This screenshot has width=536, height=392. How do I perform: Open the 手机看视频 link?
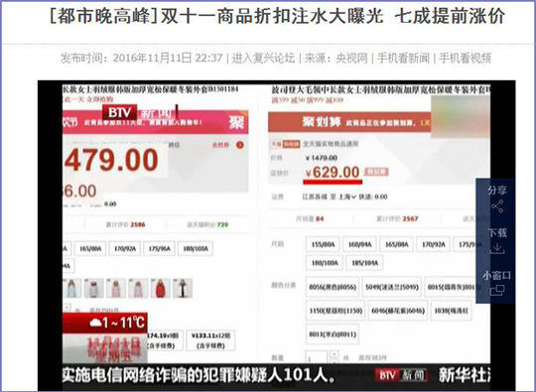click(466, 59)
